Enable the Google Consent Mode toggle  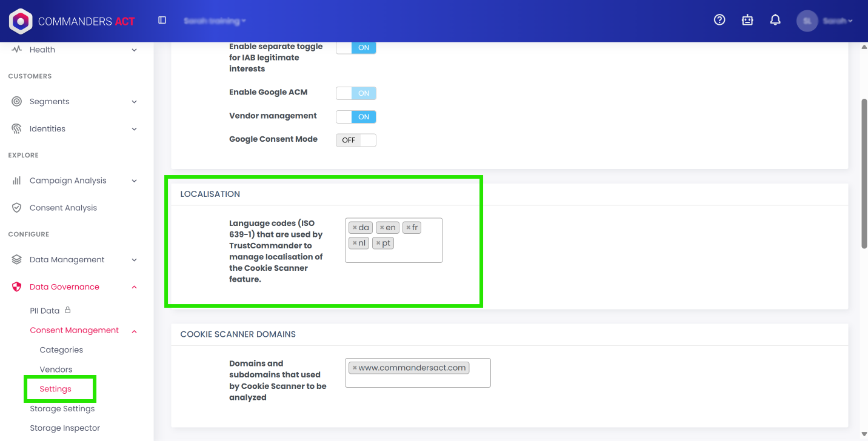[x=356, y=140]
